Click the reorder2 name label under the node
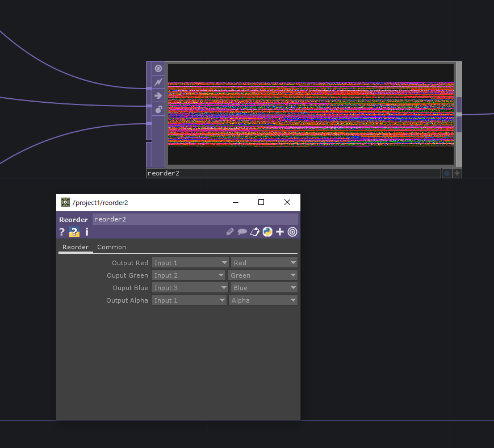 click(294, 173)
